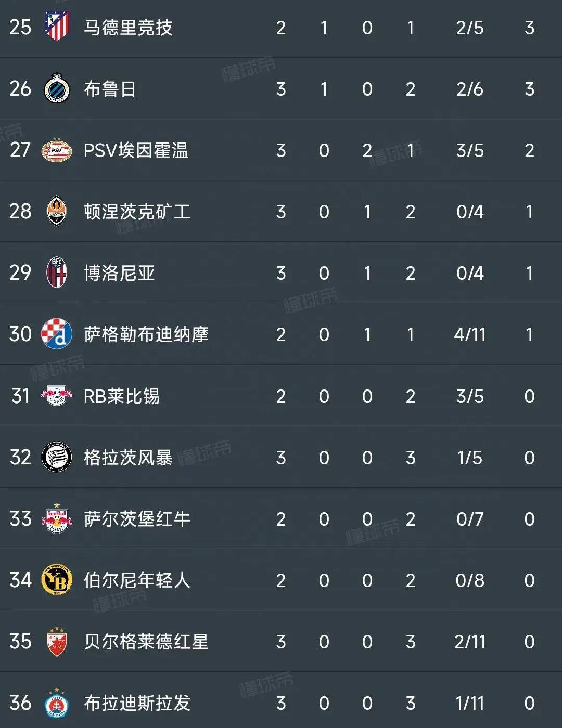The image size is (562, 728).
Task: Click the Dinamo Zagreb crest
Action: pos(57,334)
